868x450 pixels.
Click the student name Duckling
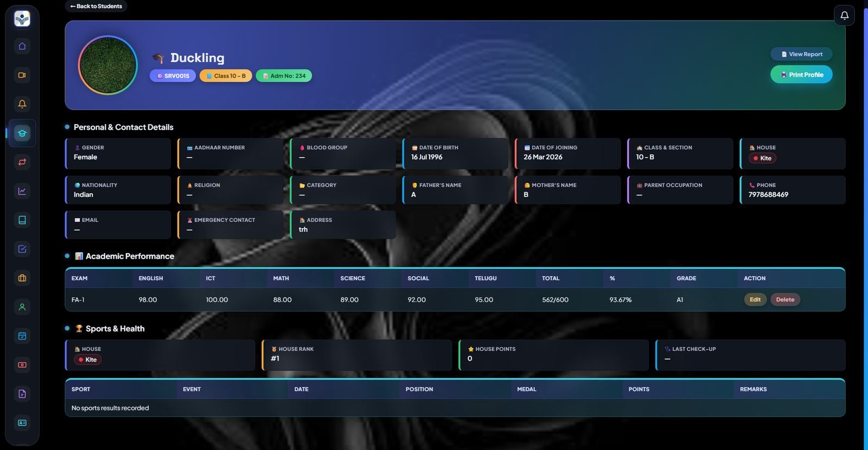[x=197, y=57]
